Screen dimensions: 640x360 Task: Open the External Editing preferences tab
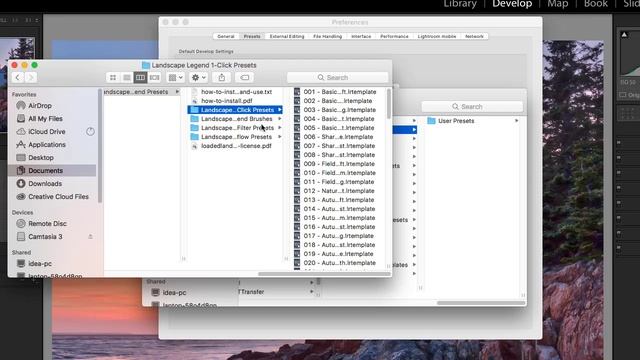tap(287, 36)
